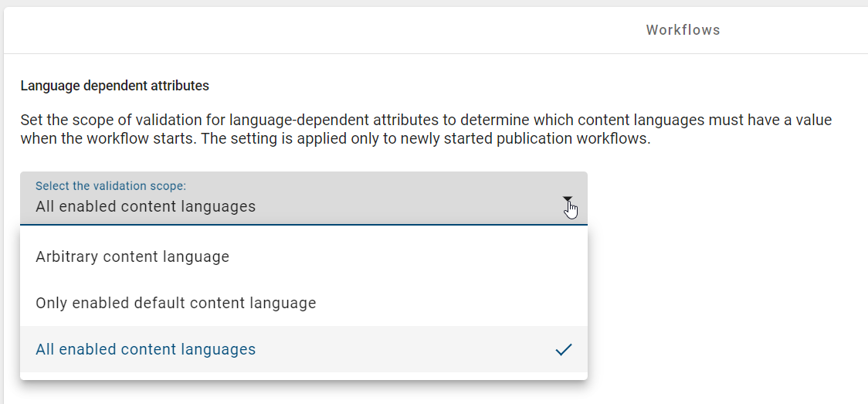Pick All enabled content languages option

coord(303,349)
